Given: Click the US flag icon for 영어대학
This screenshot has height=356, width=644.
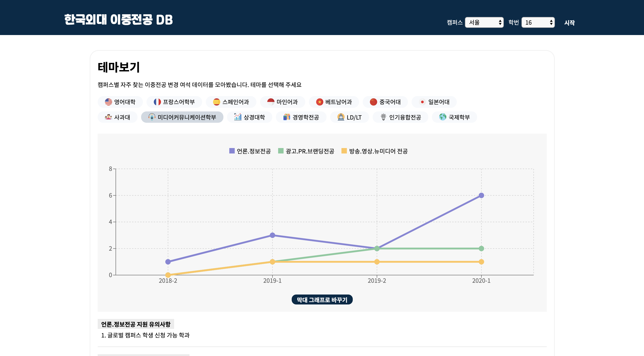Looking at the screenshot, I should pyautogui.click(x=108, y=102).
